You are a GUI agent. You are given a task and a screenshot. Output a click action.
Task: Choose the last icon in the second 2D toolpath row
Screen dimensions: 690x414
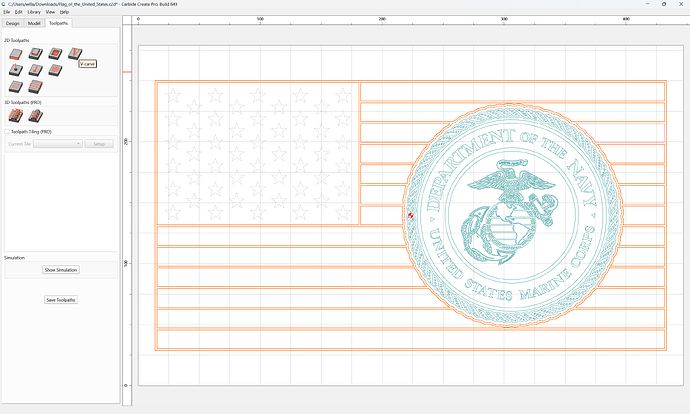[55, 70]
